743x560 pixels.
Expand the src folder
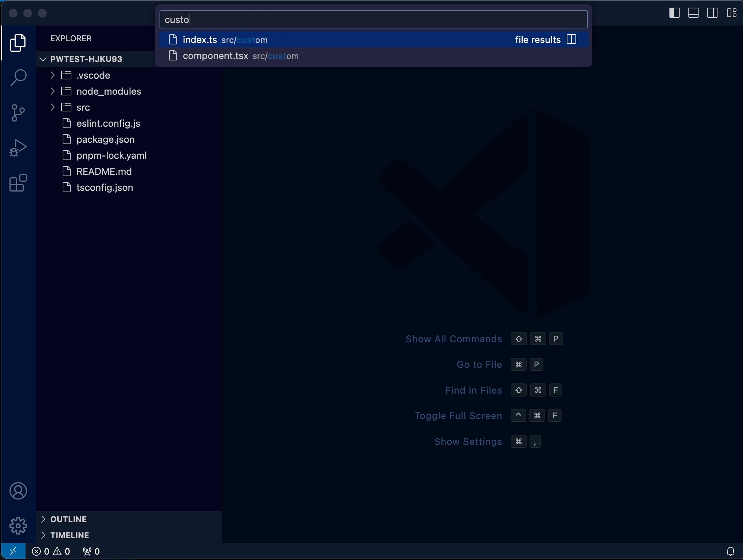[x=83, y=107]
